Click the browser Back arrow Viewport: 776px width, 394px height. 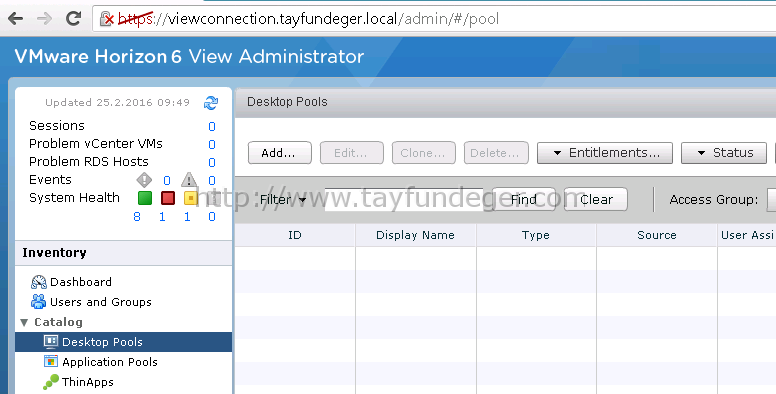pos(16,19)
